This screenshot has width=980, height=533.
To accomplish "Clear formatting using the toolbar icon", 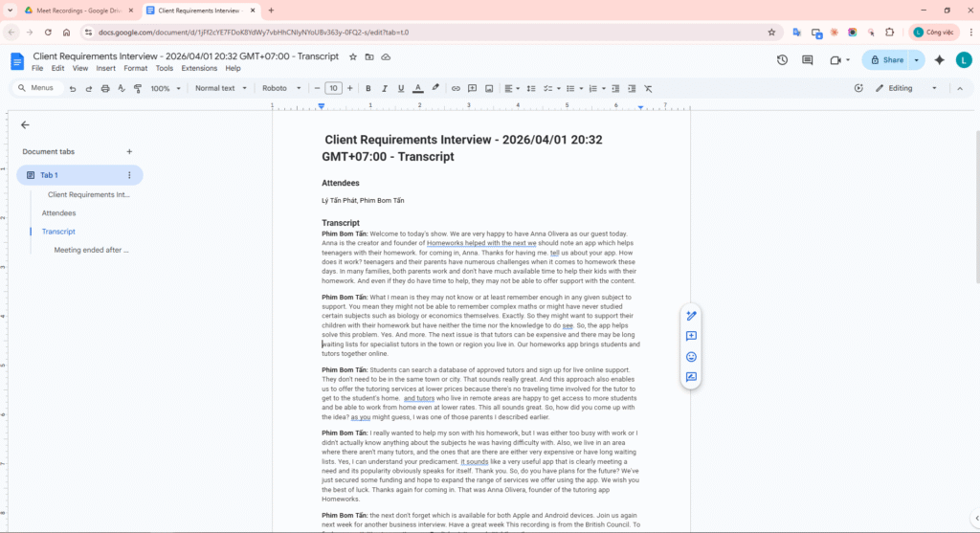I will tap(648, 88).
